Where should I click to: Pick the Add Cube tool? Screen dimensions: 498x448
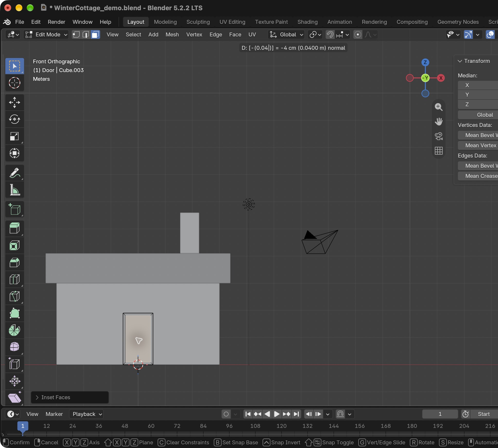click(15, 209)
